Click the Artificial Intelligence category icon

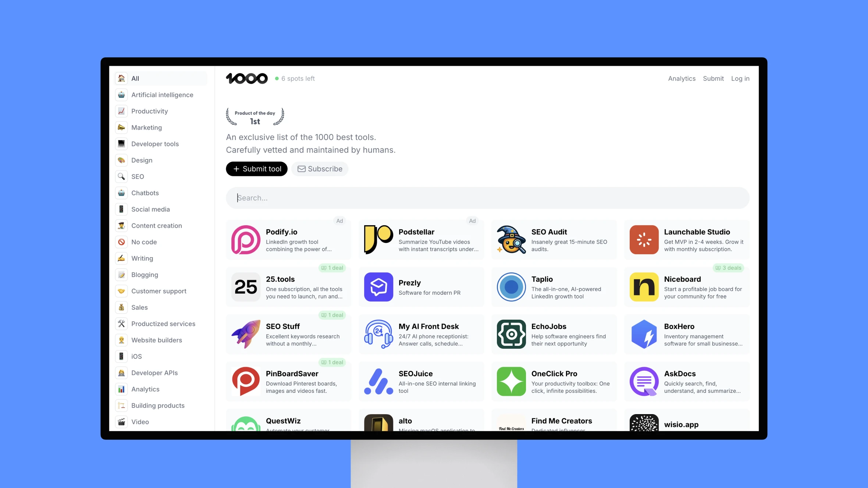(x=122, y=95)
